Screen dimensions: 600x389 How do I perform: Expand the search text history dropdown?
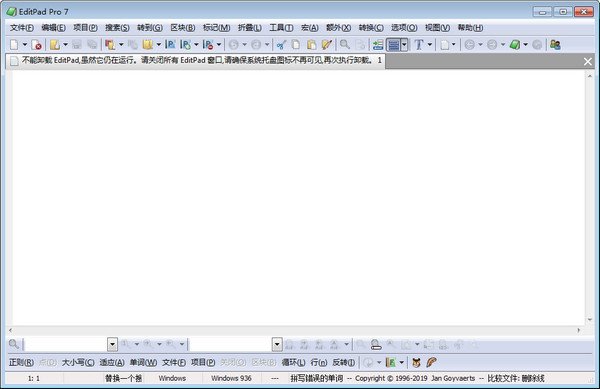coord(112,345)
